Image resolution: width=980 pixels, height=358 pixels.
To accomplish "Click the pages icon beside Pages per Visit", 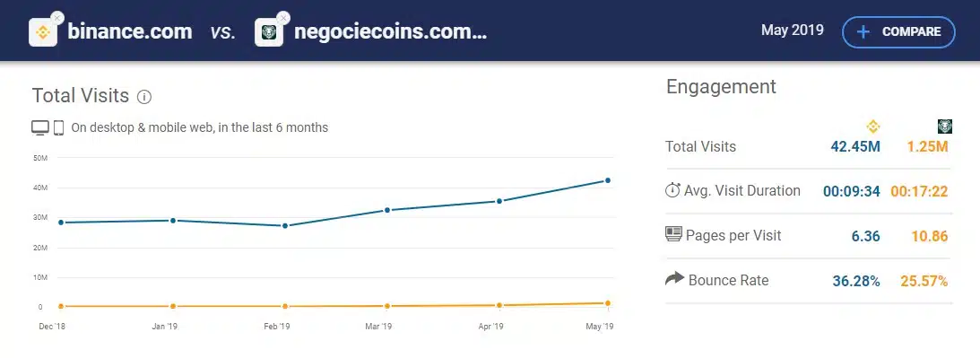I will (673, 235).
